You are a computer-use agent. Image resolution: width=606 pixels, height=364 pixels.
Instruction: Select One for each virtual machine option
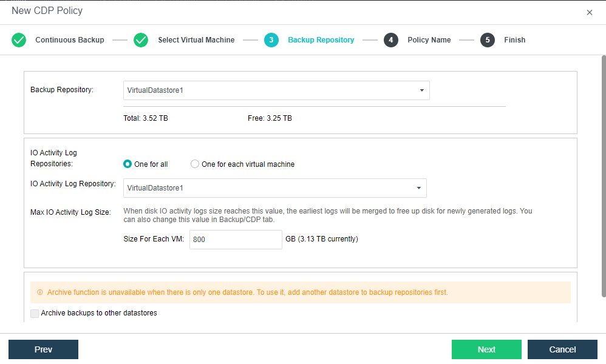(195, 164)
